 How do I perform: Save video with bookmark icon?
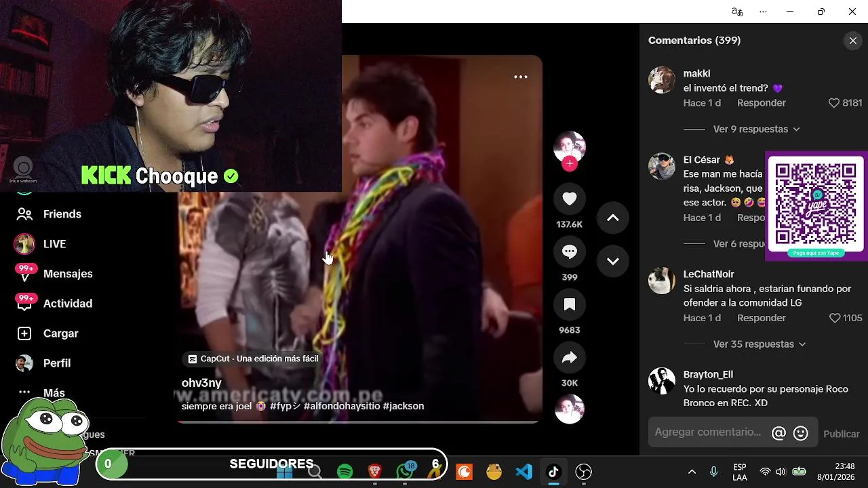570,304
